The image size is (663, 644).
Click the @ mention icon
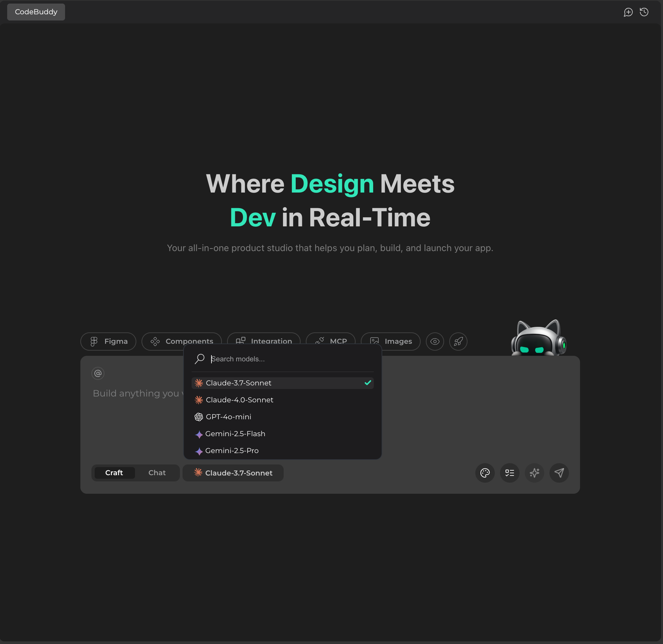pos(98,373)
